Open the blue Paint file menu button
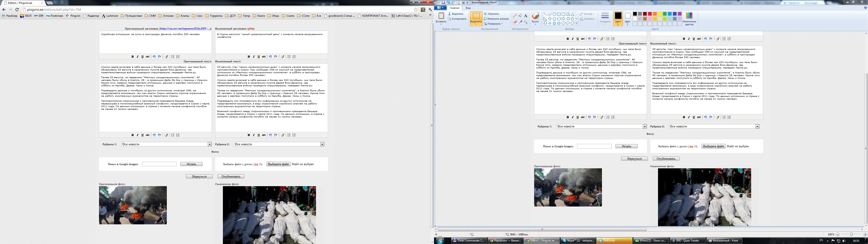Viewport: 868px width, 244px height. (x=440, y=8)
